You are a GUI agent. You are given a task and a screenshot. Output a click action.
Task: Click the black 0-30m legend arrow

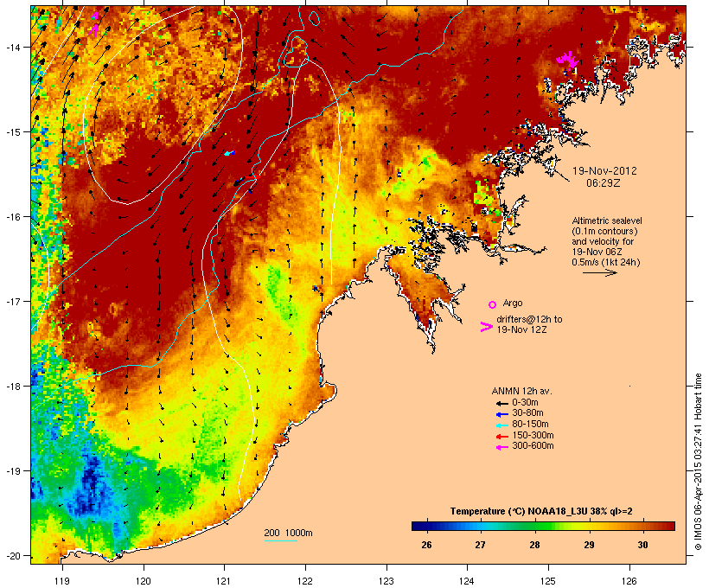point(501,403)
